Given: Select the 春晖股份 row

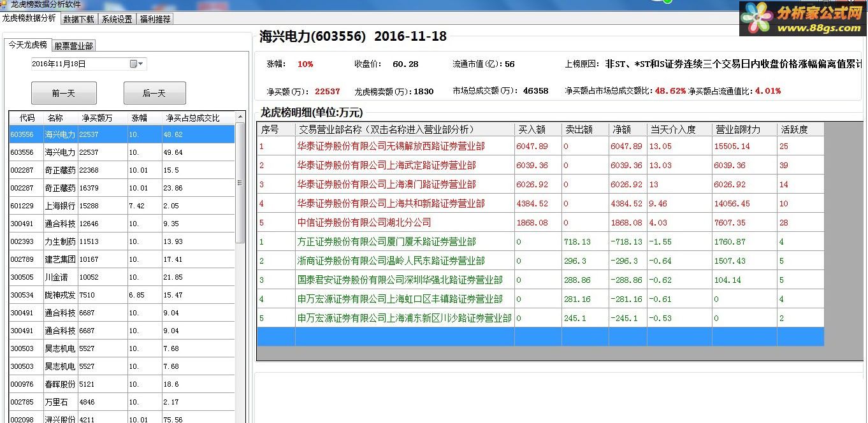Looking at the screenshot, I should pyautogui.click(x=122, y=384).
